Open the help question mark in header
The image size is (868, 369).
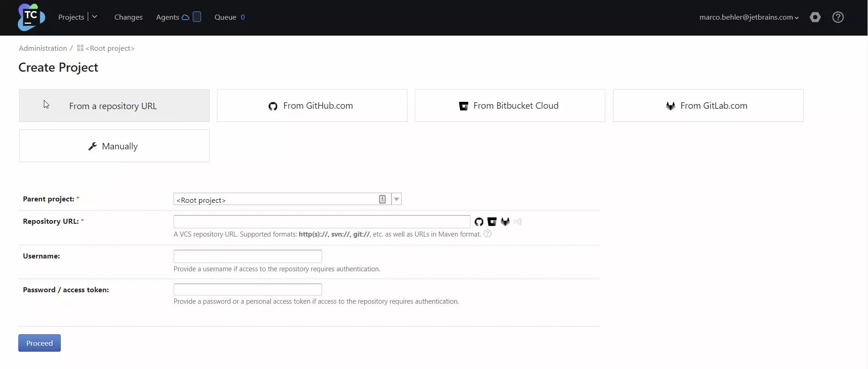click(x=838, y=17)
